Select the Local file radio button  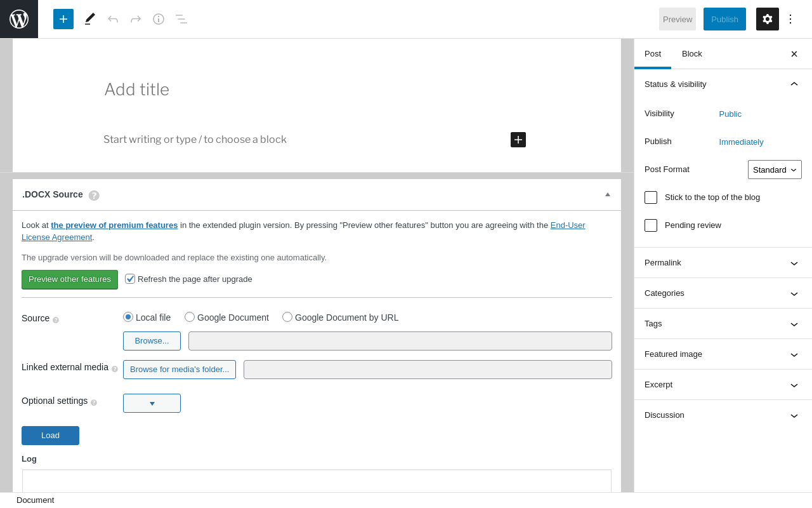pyautogui.click(x=128, y=317)
